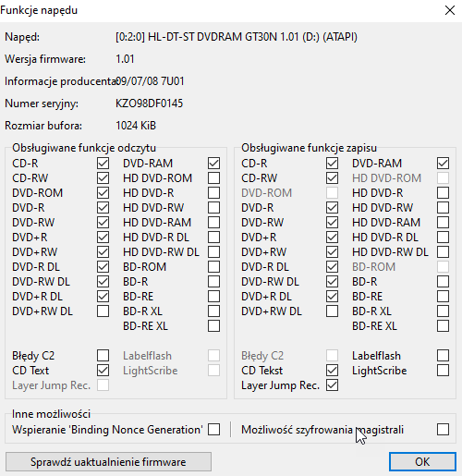Click Sprawdź uaktualnienie firmware button

click(108, 461)
